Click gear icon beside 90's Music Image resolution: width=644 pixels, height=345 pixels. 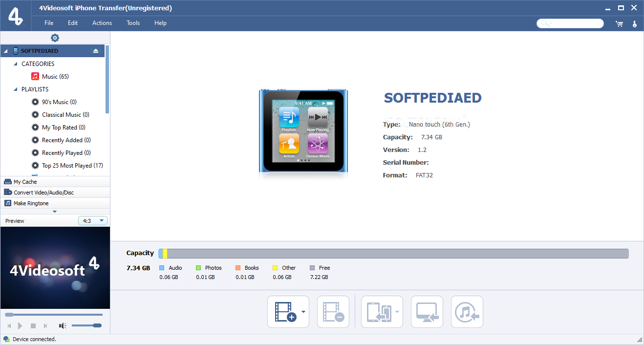pyautogui.click(x=35, y=102)
